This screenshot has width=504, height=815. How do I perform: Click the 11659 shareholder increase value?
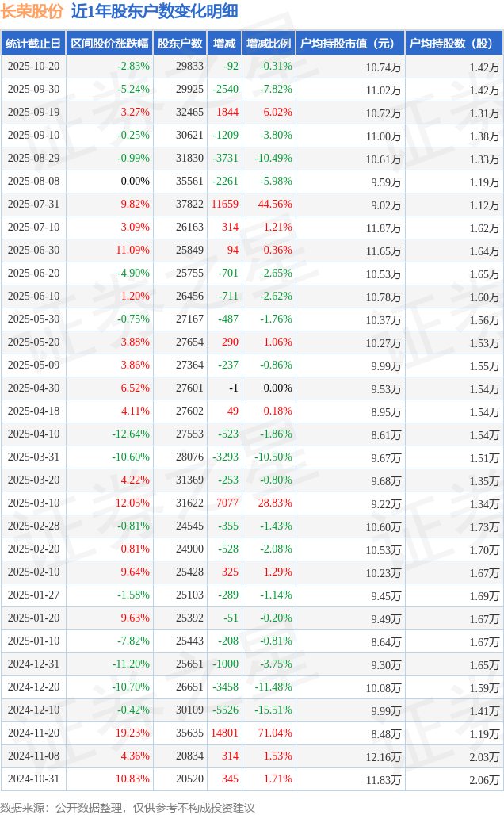224,205
